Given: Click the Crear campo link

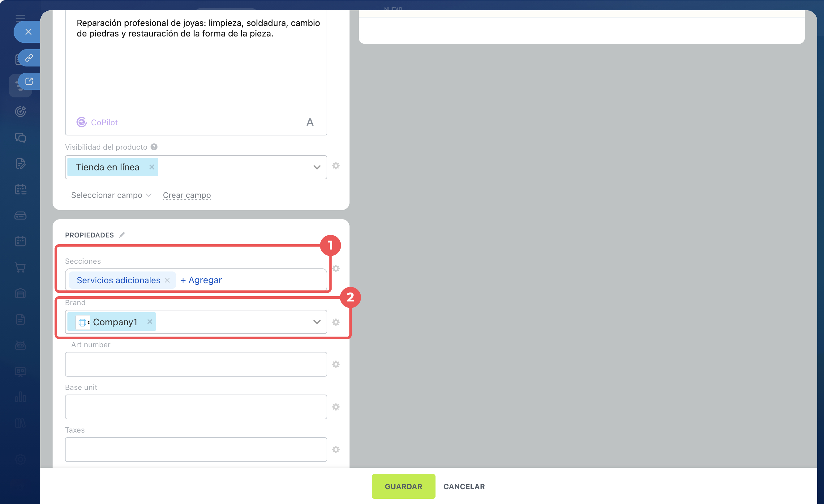Looking at the screenshot, I should click(x=187, y=195).
